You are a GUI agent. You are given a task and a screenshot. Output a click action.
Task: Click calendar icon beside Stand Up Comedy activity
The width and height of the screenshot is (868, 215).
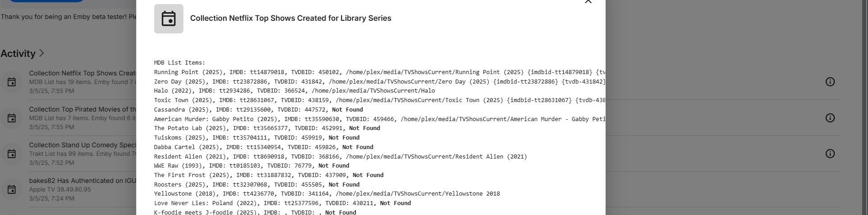(12, 154)
